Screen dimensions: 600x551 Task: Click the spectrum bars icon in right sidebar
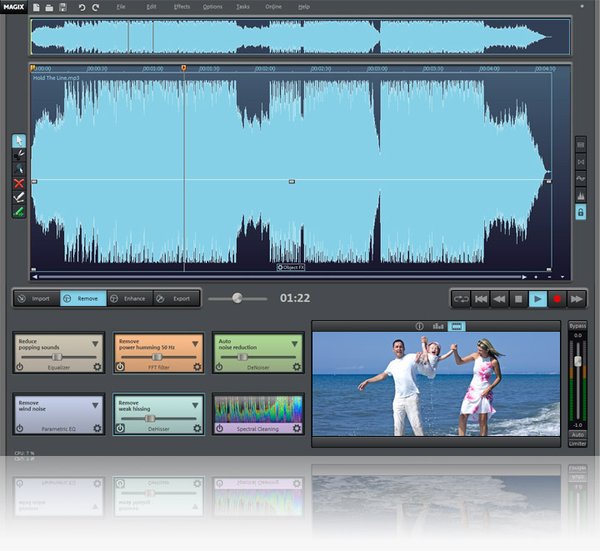tap(580, 196)
